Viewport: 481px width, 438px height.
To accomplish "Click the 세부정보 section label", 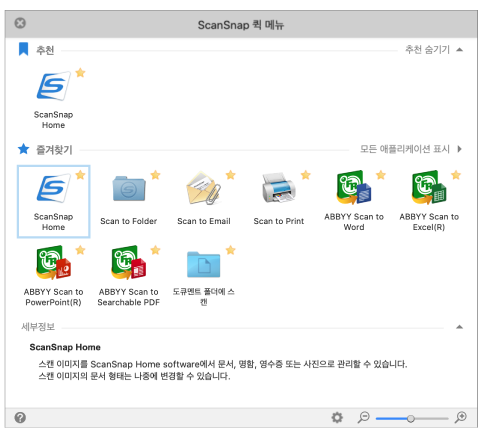I will (x=38, y=327).
